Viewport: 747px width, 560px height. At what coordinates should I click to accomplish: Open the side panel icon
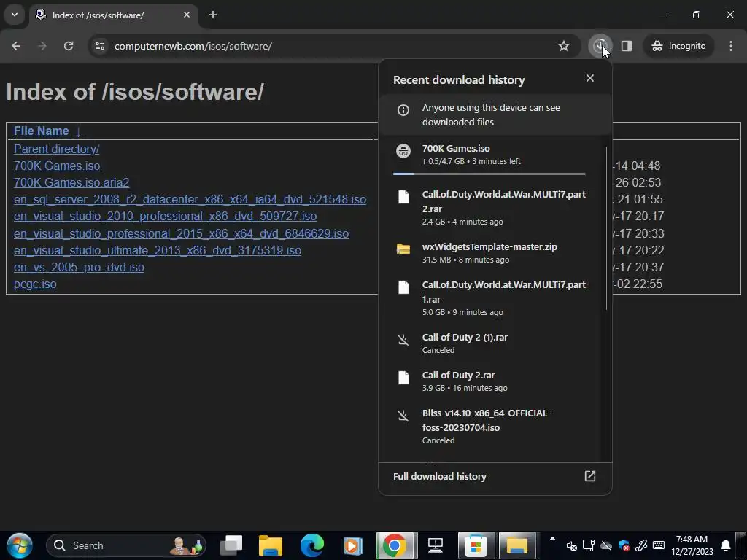tap(627, 46)
